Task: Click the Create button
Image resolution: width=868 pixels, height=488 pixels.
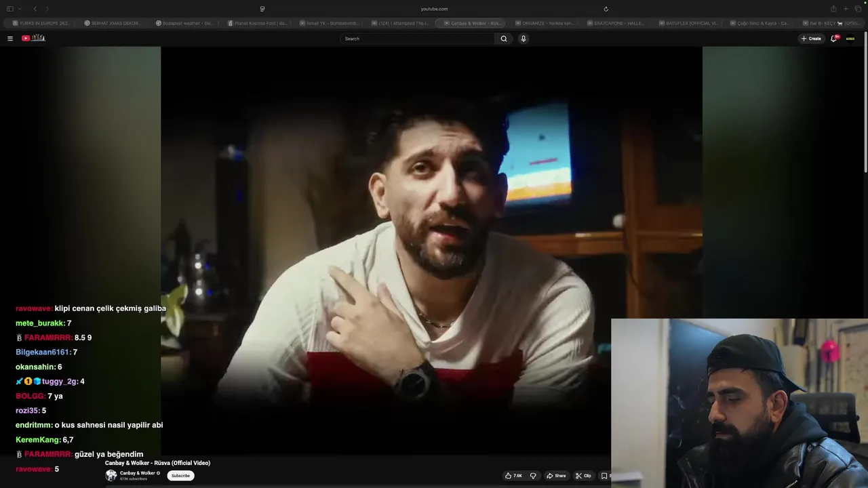Action: click(x=811, y=39)
